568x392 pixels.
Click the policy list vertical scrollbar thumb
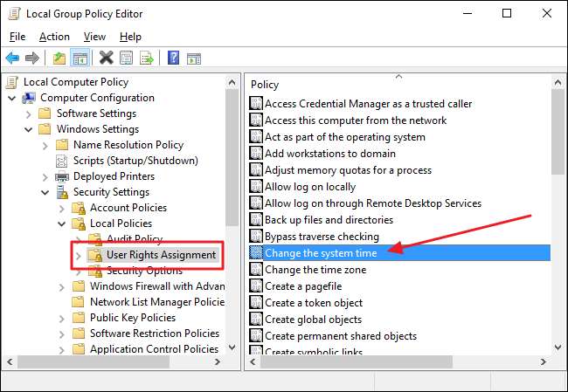(x=558, y=132)
